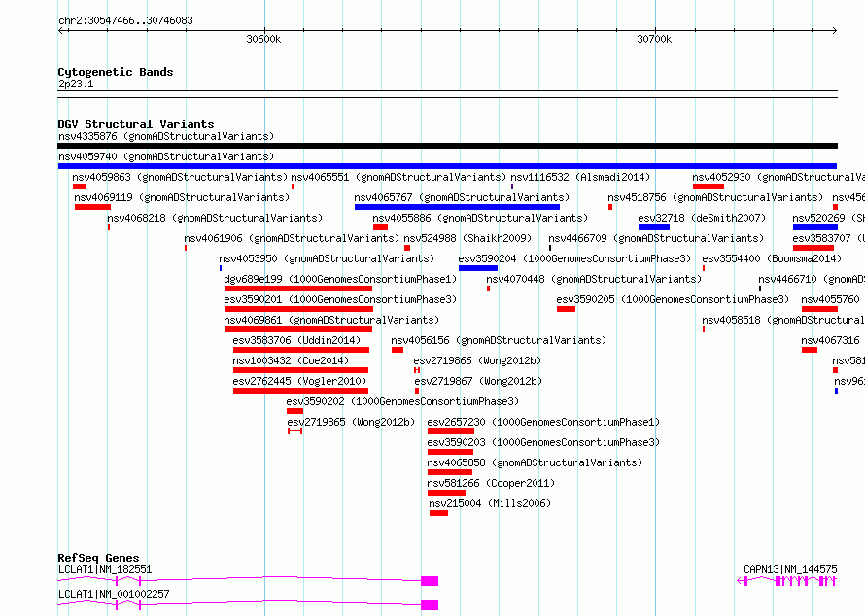Click esv3590203 variant label
This screenshot has height=616, width=865.
coord(543,442)
